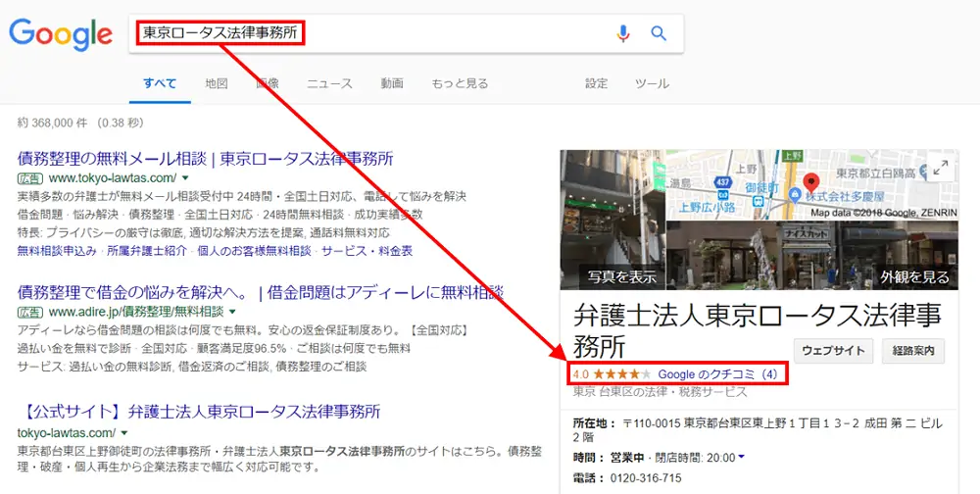Click the phone number 0120-316-715

(646, 478)
